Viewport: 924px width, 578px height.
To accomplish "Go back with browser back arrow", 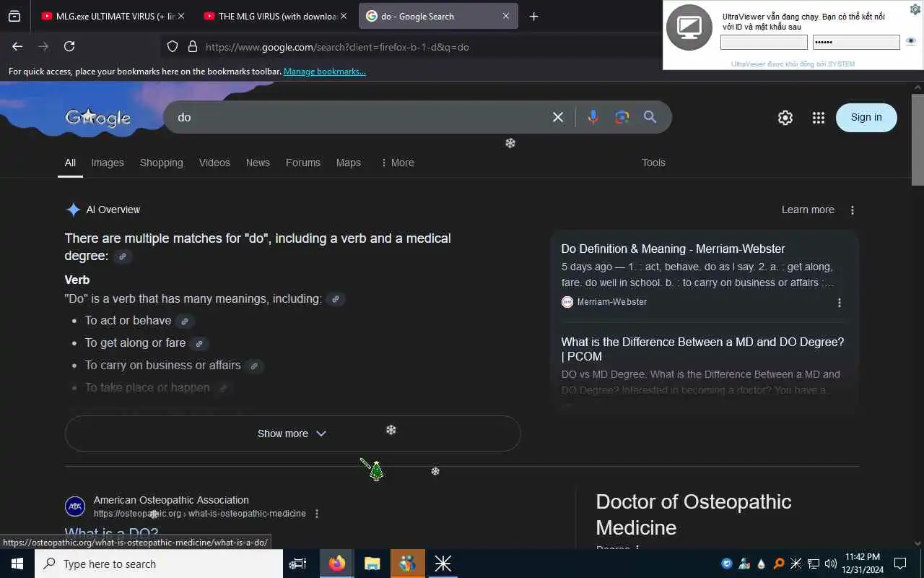I will (17, 46).
